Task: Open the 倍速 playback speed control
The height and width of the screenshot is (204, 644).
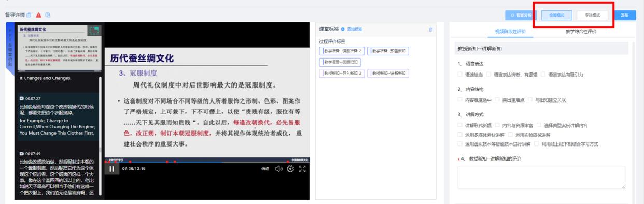Action: coord(265,168)
